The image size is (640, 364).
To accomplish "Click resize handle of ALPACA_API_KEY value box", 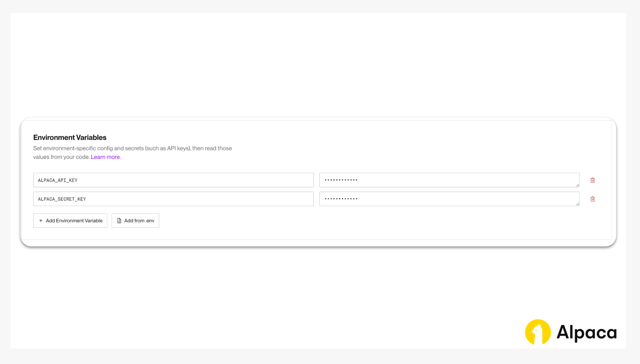I will coord(577,185).
